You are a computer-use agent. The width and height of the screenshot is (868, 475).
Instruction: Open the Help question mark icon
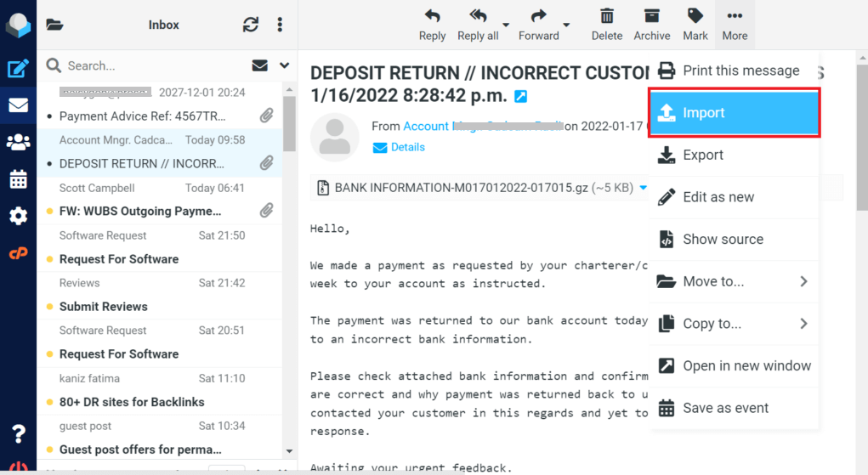point(18,433)
